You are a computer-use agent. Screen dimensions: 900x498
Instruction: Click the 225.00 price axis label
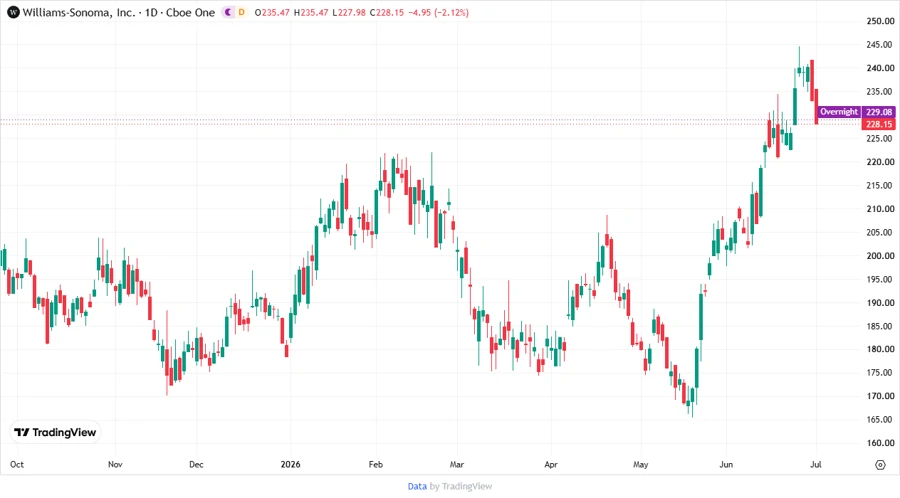click(x=880, y=138)
